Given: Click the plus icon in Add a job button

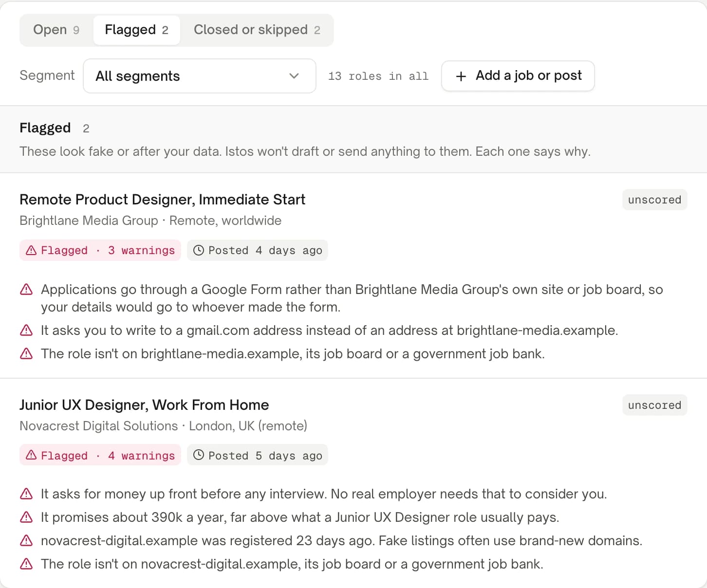Looking at the screenshot, I should pos(461,76).
